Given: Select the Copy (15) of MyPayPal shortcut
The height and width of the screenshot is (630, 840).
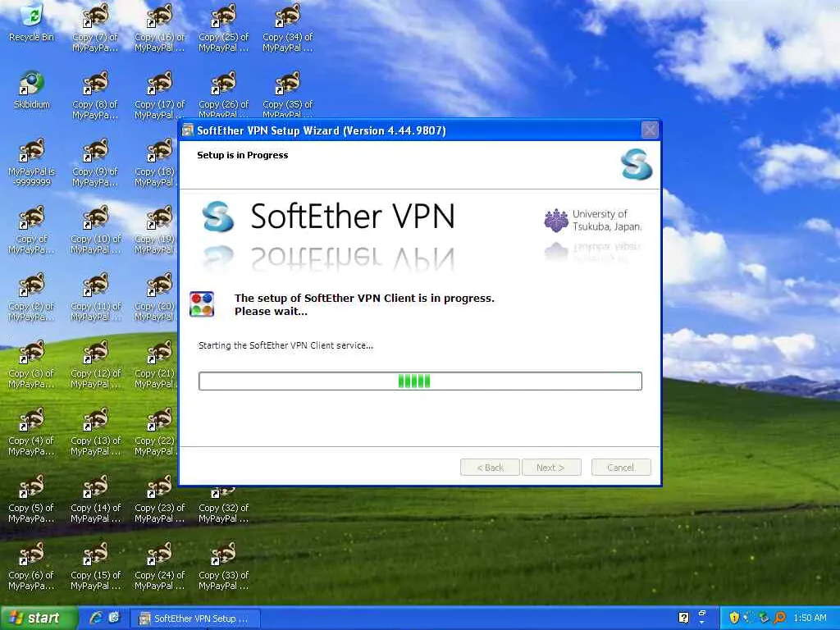Looking at the screenshot, I should 95,566.
